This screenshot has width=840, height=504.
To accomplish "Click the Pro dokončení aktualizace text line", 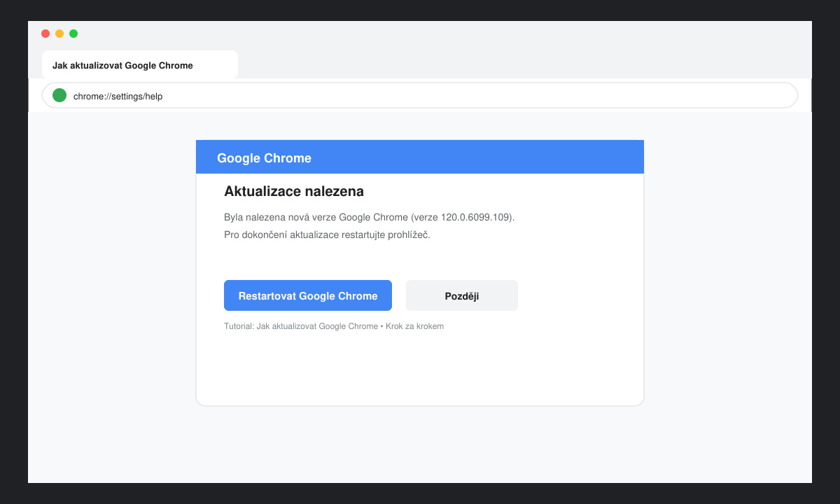I will pos(327,234).
